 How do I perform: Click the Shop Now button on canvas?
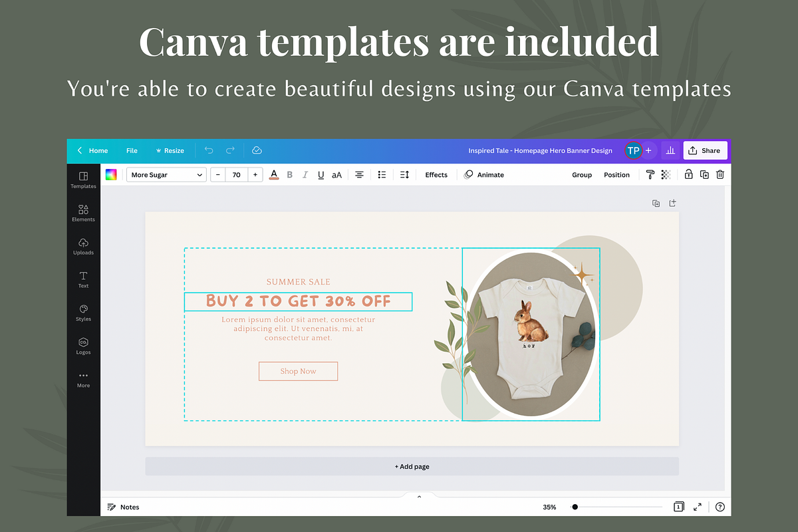coord(298,371)
